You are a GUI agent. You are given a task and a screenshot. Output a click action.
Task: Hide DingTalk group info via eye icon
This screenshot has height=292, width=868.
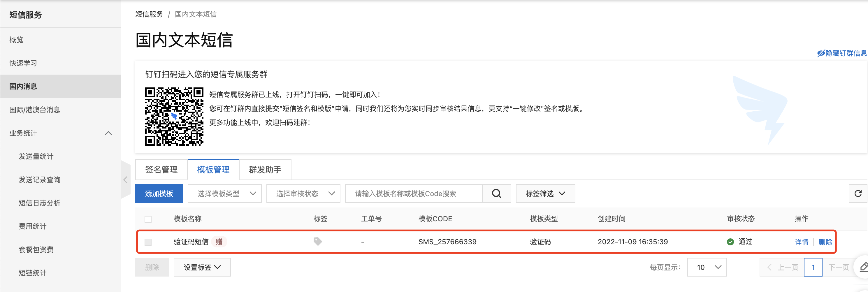pyautogui.click(x=821, y=53)
